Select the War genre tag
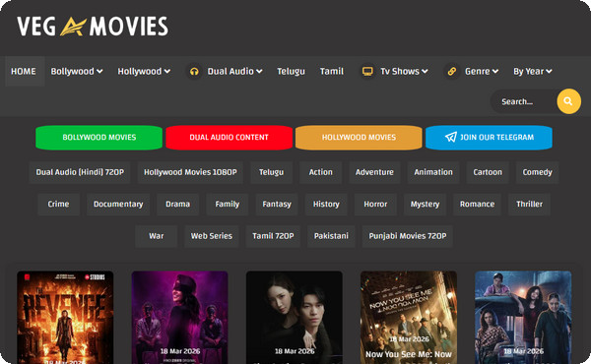The height and width of the screenshot is (364, 591). (156, 236)
